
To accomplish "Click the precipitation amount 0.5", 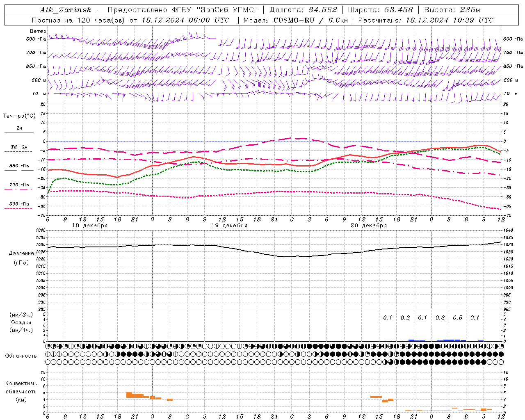I will click(457, 318).
